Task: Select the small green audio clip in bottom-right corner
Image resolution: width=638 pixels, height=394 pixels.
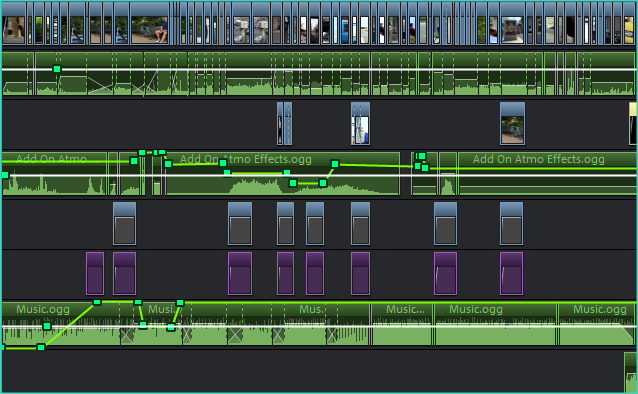Action: point(631,373)
